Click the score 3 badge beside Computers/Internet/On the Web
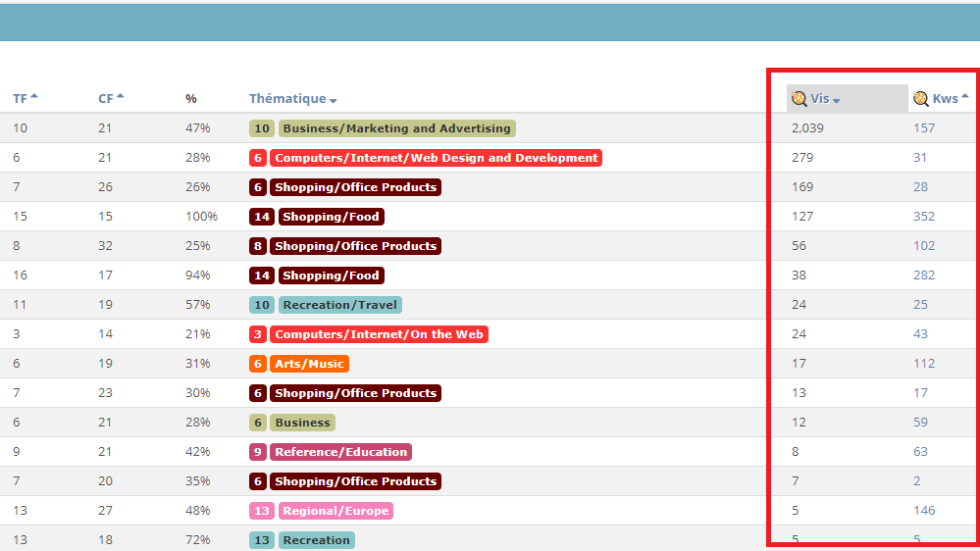 coord(257,334)
